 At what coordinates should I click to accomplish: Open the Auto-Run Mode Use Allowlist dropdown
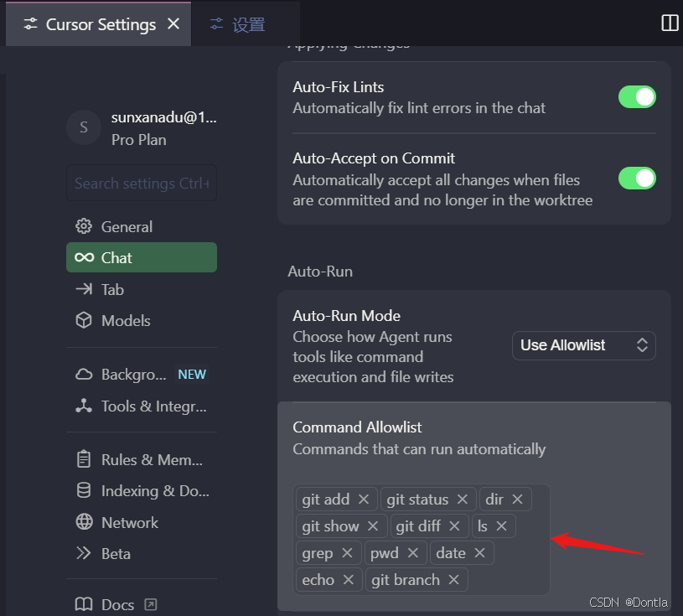pos(583,345)
